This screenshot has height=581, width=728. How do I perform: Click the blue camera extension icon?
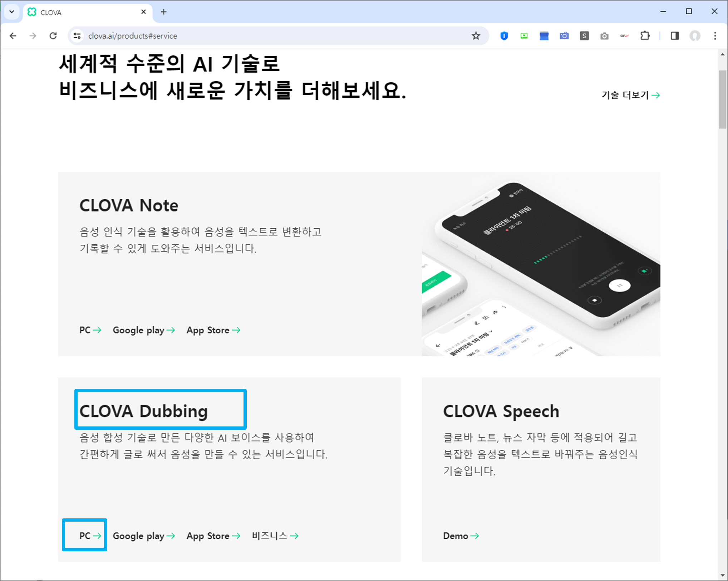click(564, 36)
